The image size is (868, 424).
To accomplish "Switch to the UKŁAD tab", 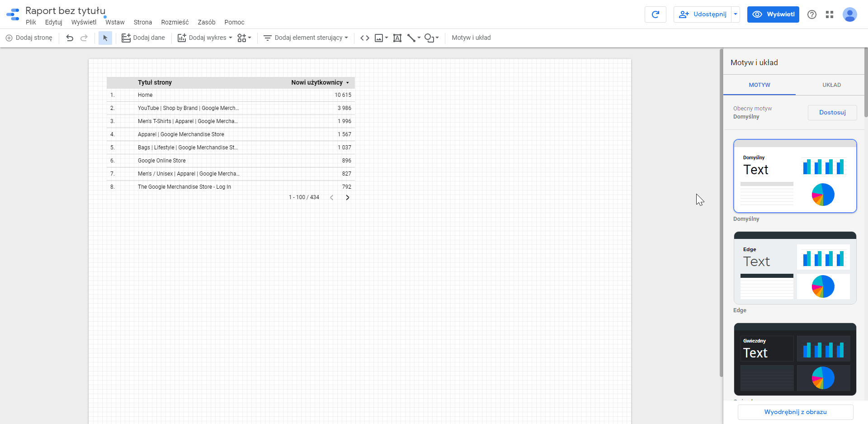I will 832,85.
